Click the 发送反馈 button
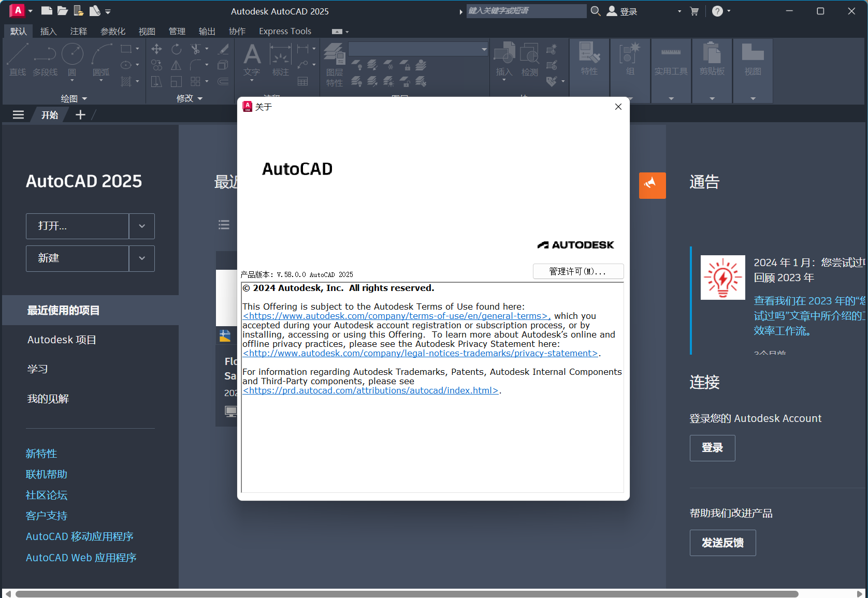The height and width of the screenshot is (598, 868). [722, 543]
